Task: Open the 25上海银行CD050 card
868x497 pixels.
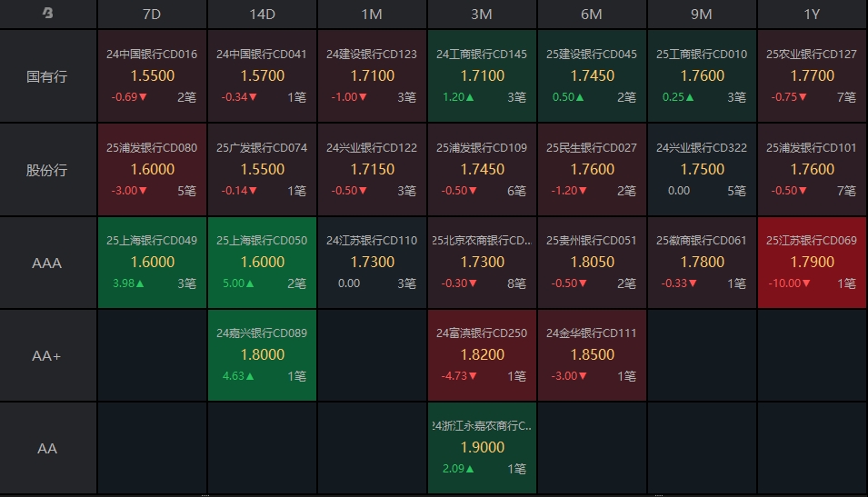Action: tap(262, 263)
